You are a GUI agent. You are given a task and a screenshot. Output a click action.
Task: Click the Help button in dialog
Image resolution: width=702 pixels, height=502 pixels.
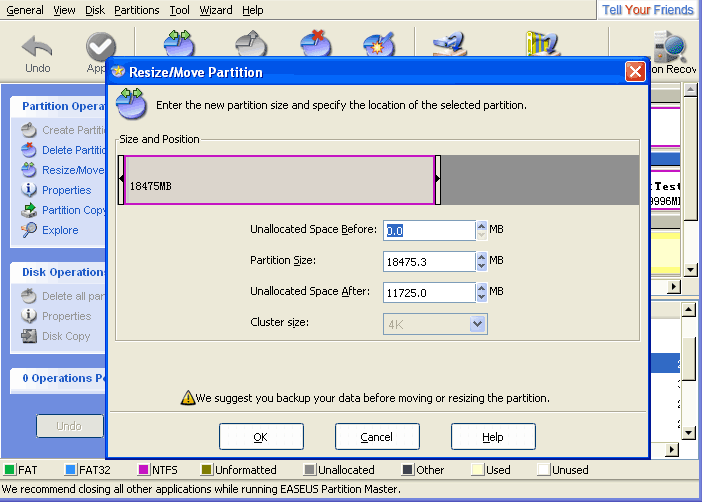point(493,436)
